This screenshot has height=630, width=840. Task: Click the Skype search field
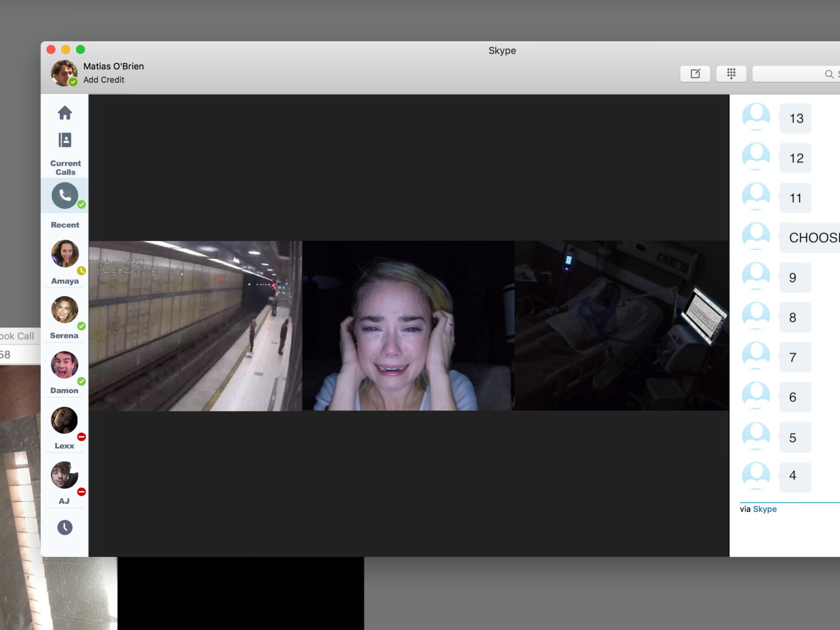click(796, 74)
